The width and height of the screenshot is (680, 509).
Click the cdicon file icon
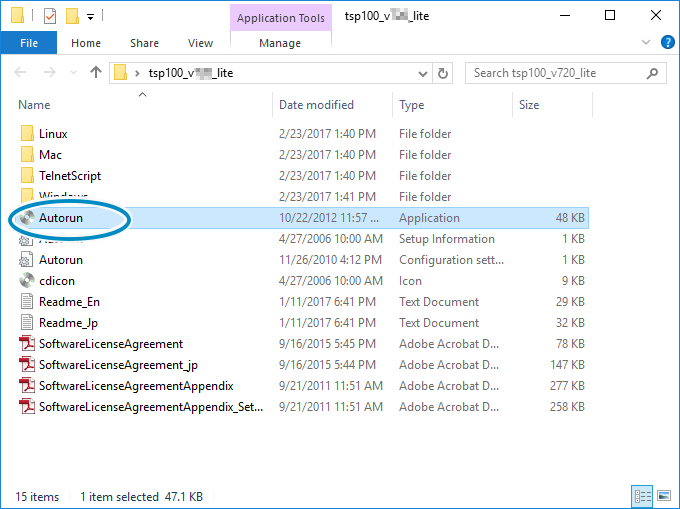click(28, 281)
